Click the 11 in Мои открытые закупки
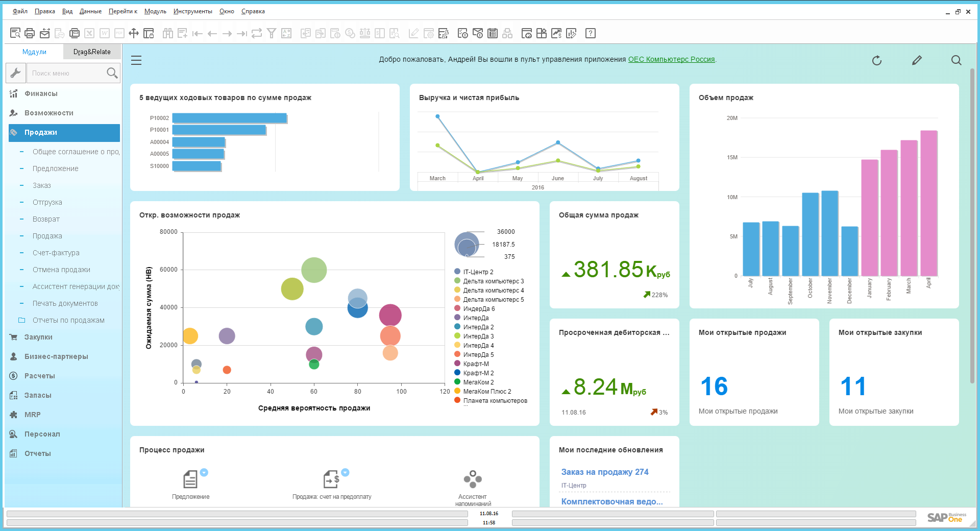 pos(853,387)
